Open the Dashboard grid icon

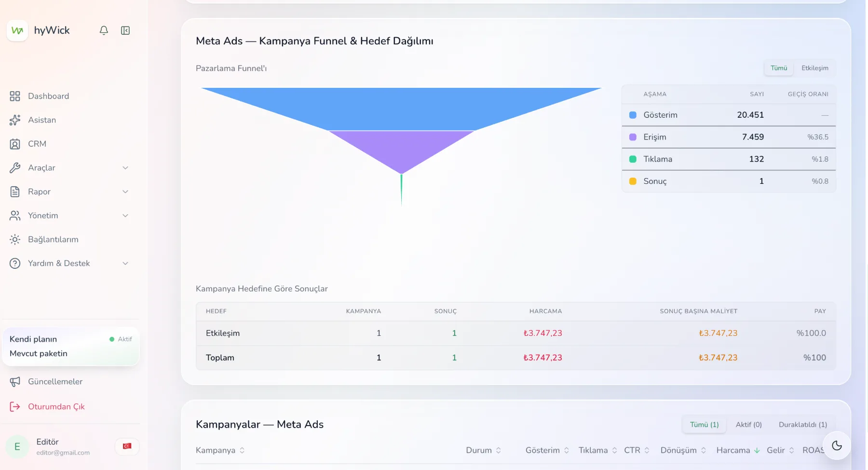15,96
